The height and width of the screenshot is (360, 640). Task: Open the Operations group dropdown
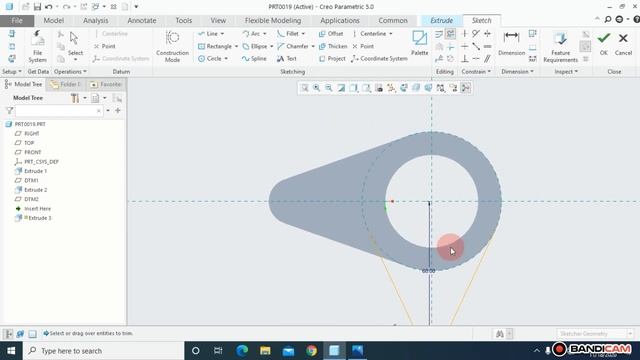click(70, 72)
